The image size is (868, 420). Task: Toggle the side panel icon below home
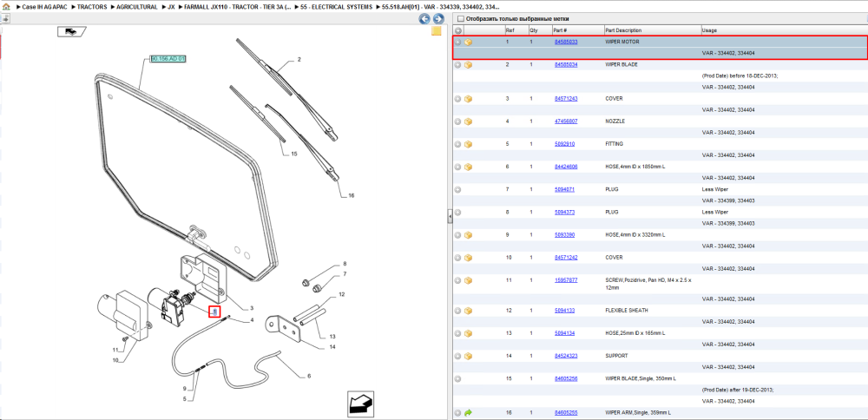pyautogui.click(x=4, y=18)
